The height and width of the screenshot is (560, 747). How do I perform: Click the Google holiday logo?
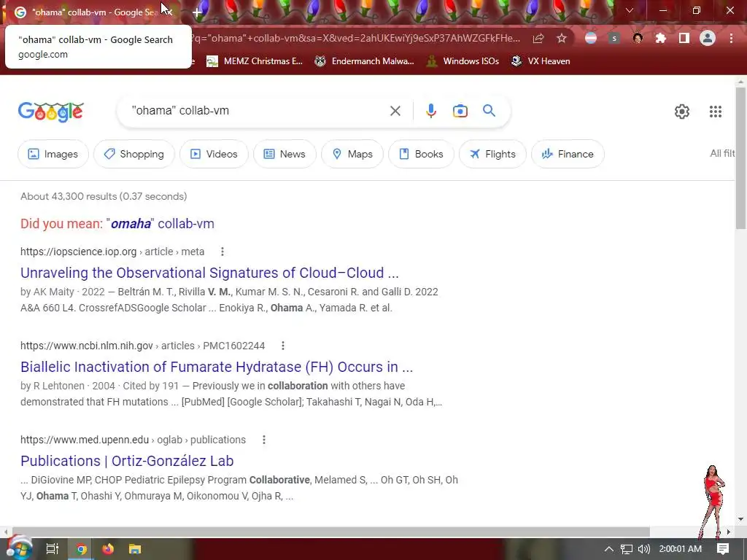[x=51, y=112]
